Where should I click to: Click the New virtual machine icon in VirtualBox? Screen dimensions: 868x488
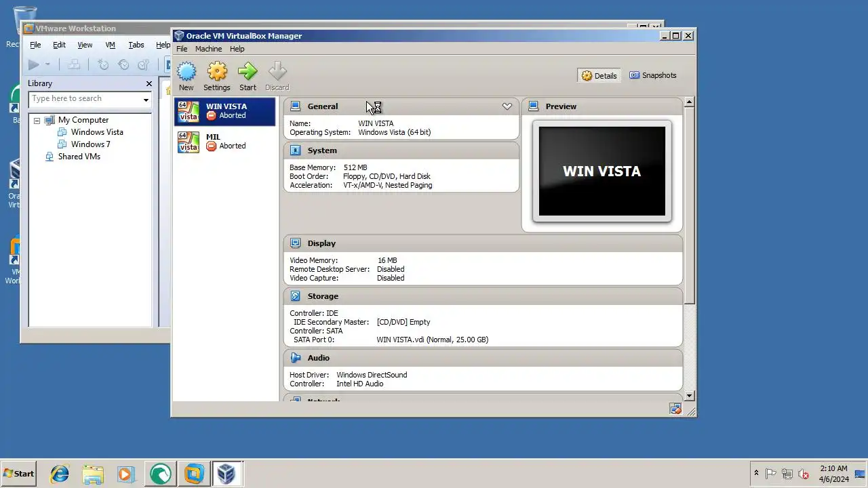pos(186,72)
